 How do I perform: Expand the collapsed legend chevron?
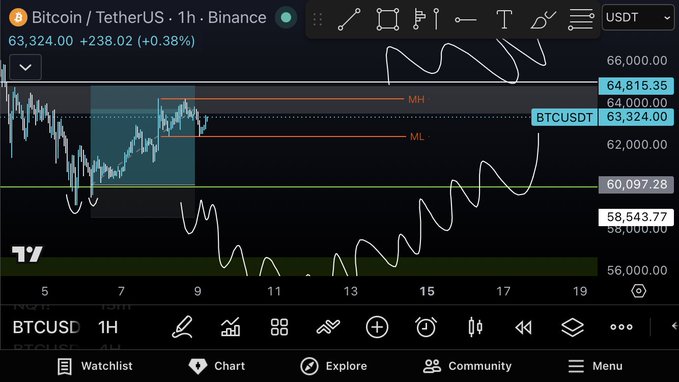click(x=26, y=67)
